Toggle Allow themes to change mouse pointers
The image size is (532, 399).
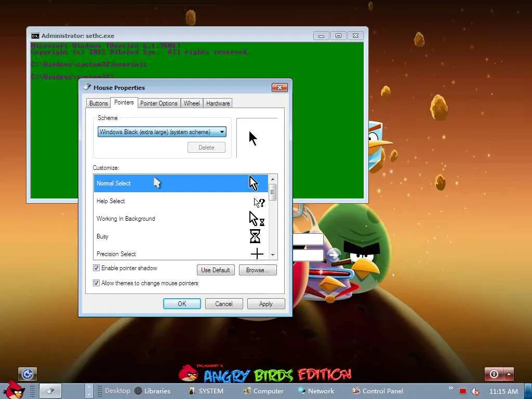[x=96, y=283]
